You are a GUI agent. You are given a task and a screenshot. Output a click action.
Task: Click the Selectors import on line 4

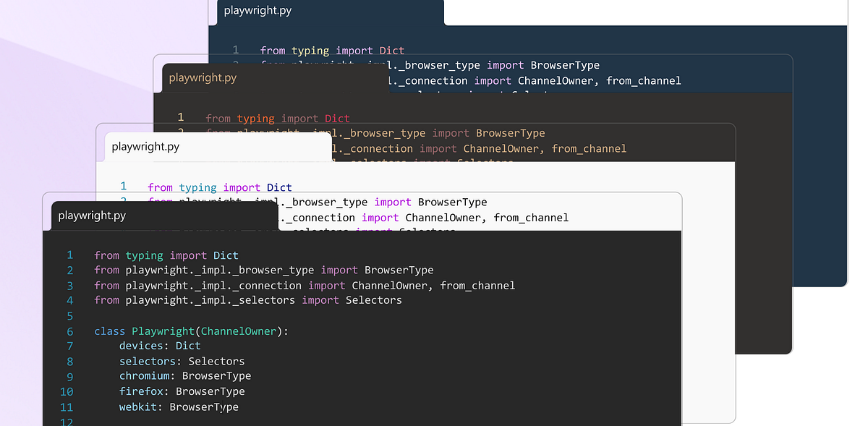(x=374, y=300)
